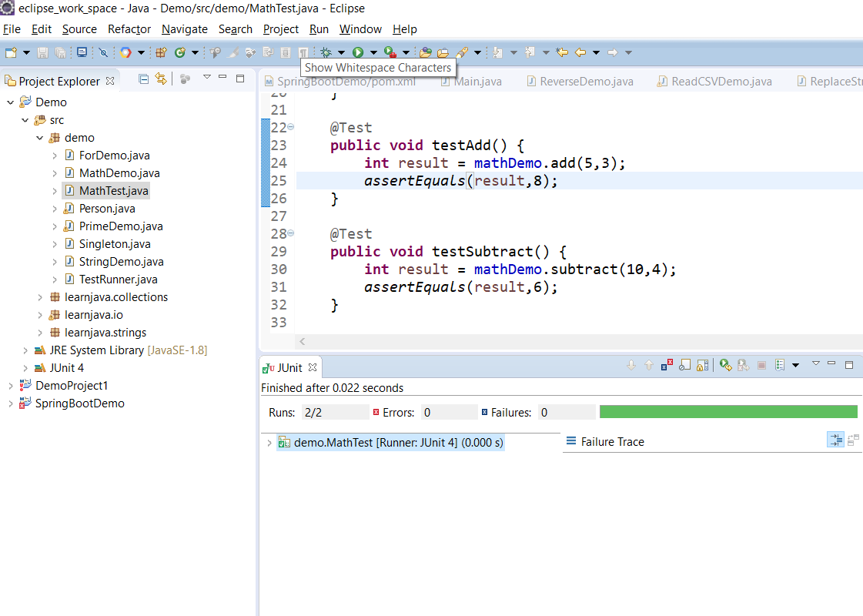Toggle Link with Editor in Project Explorer
The width and height of the screenshot is (863, 616).
click(161, 79)
